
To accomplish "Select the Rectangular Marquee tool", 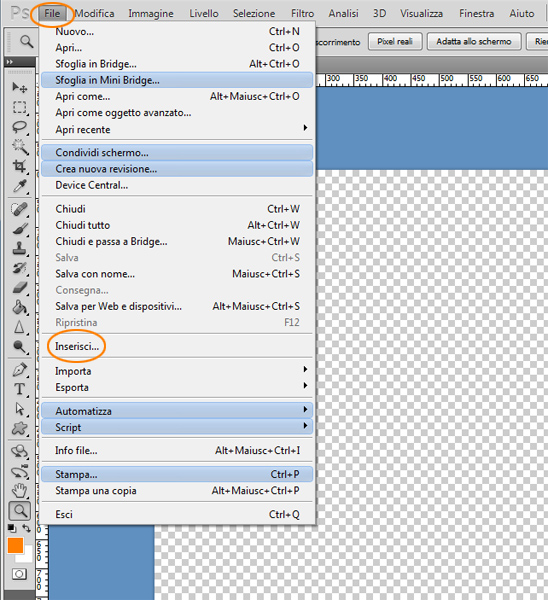I will 19,108.
